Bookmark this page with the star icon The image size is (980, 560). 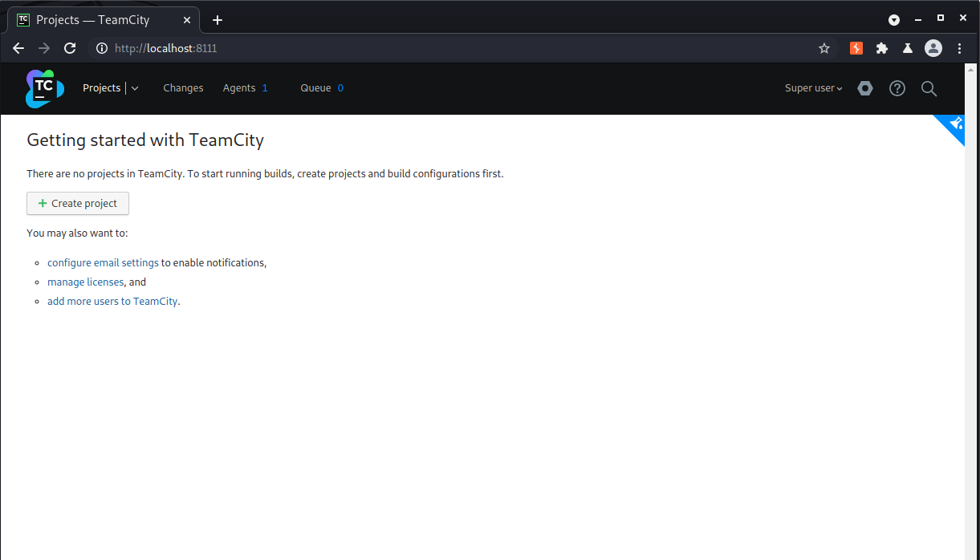[x=824, y=48]
